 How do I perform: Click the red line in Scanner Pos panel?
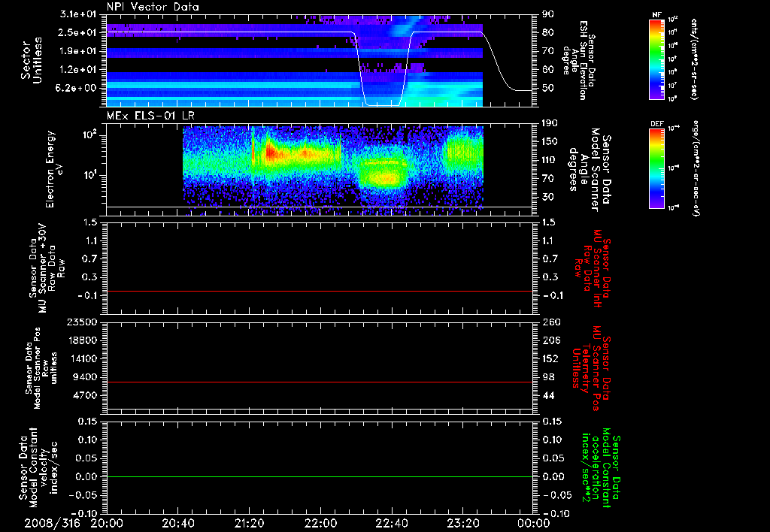[x=320, y=382]
